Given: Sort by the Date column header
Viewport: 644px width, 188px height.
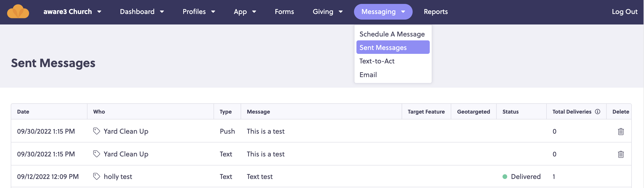Looking at the screenshot, I should click(23, 112).
